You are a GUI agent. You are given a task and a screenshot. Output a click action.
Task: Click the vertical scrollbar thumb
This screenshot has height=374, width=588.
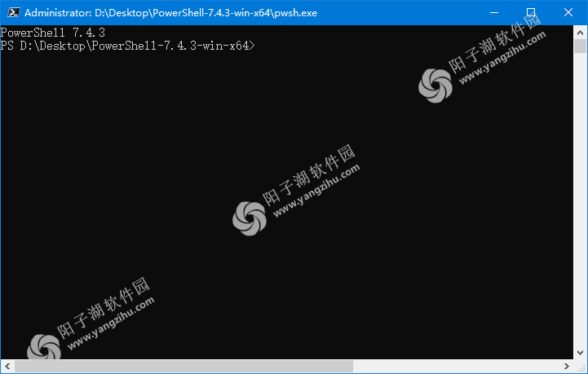point(580,46)
